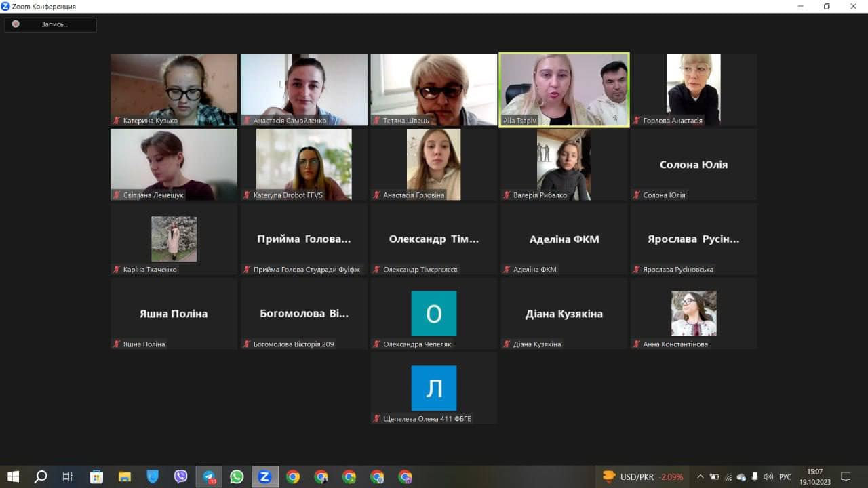Select Alla Tsapiv's active speaker video
The height and width of the screenshot is (488, 868).
[x=564, y=89]
